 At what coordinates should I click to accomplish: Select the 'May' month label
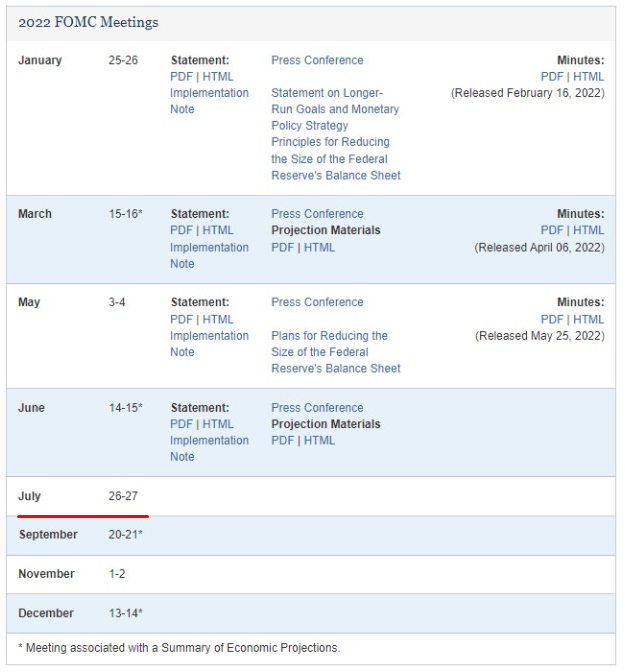coord(29,303)
